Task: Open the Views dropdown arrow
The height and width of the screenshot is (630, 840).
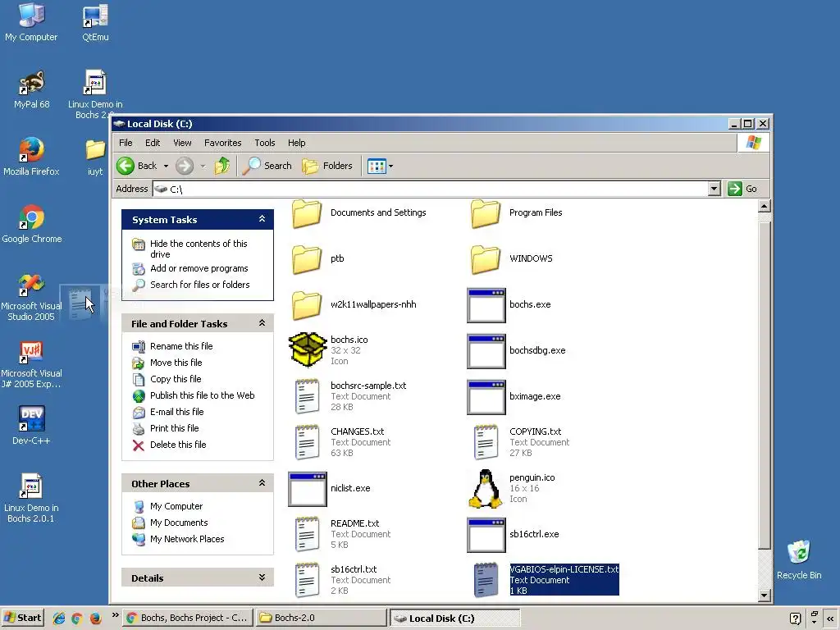Action: pos(391,166)
